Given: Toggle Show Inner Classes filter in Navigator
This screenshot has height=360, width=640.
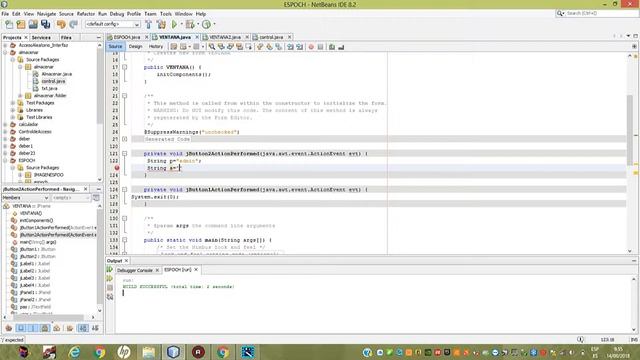Looking at the screenshot, I should coord(57,328).
